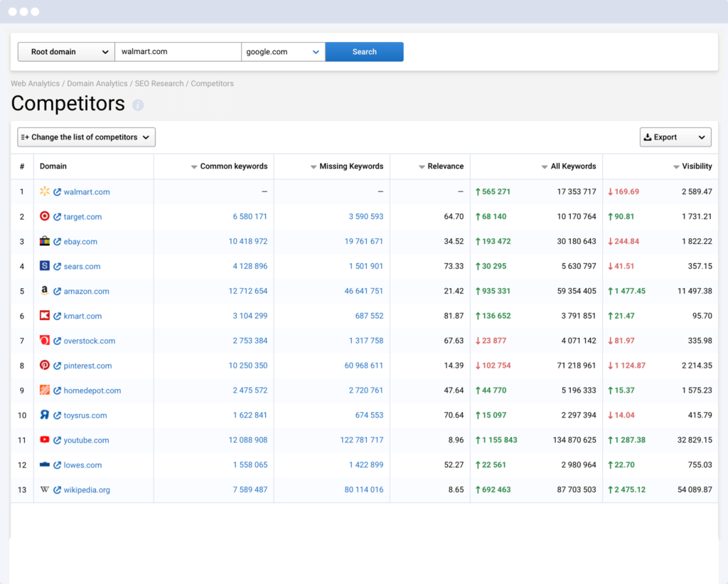Open external link icon for homedepot.com

tap(57, 391)
